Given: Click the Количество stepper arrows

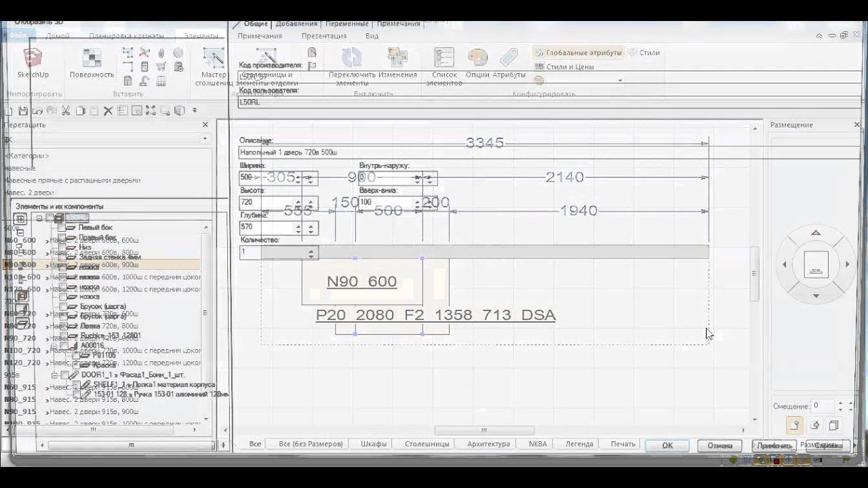Looking at the screenshot, I should (x=311, y=253).
